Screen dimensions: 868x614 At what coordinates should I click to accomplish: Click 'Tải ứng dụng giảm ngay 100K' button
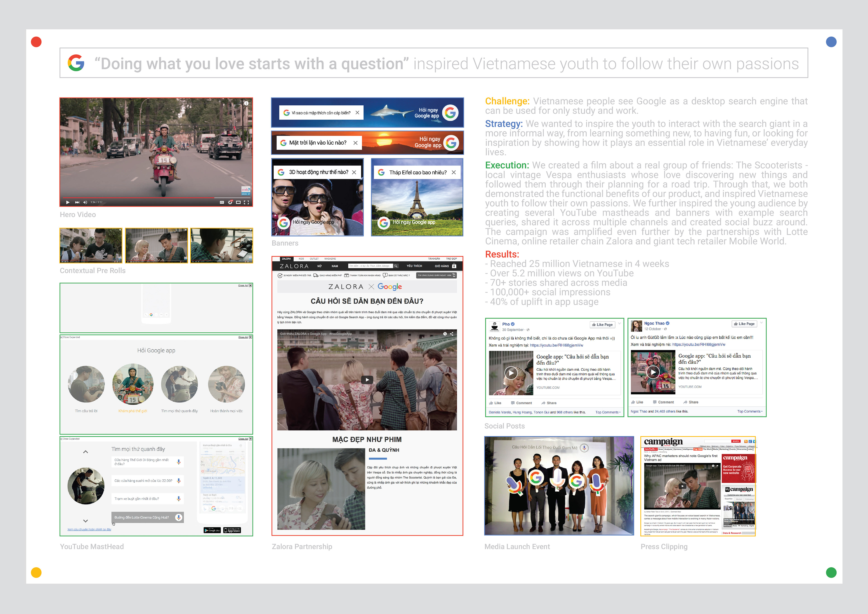click(437, 275)
